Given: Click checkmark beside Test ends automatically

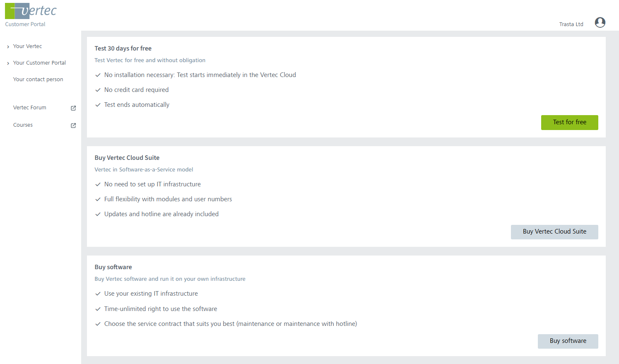Looking at the screenshot, I should 98,105.
